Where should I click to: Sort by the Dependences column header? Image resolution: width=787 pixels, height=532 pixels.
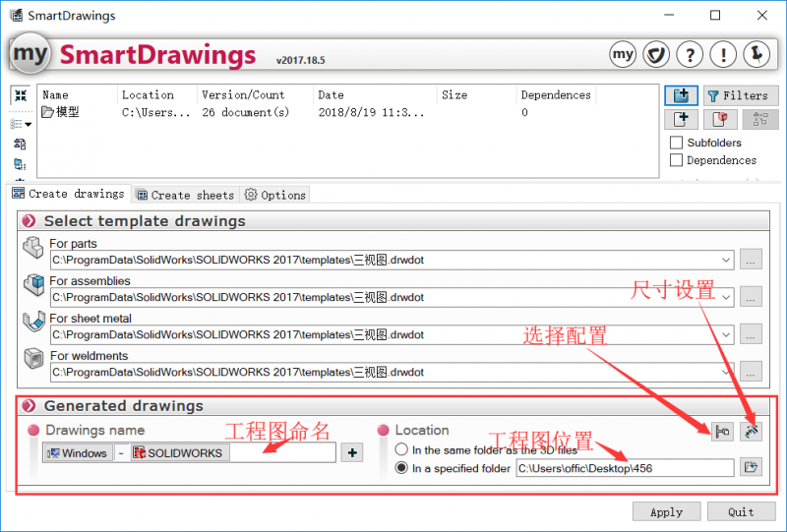coord(556,94)
